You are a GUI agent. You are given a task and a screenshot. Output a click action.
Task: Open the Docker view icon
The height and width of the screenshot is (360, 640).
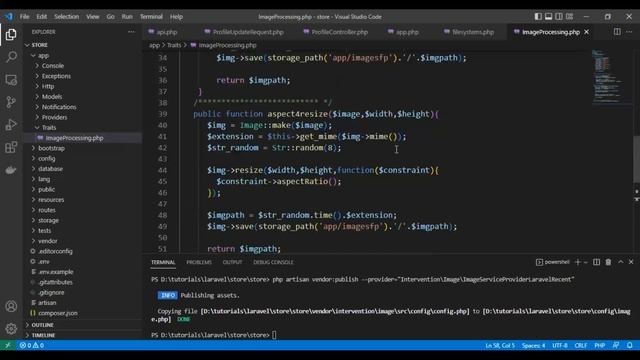point(11,170)
